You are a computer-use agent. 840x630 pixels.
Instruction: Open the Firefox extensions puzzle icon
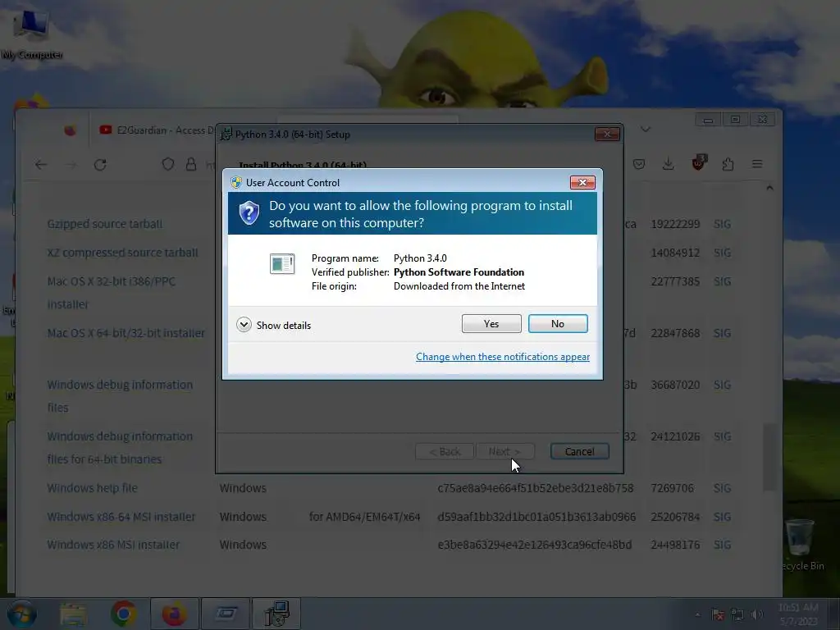click(728, 164)
